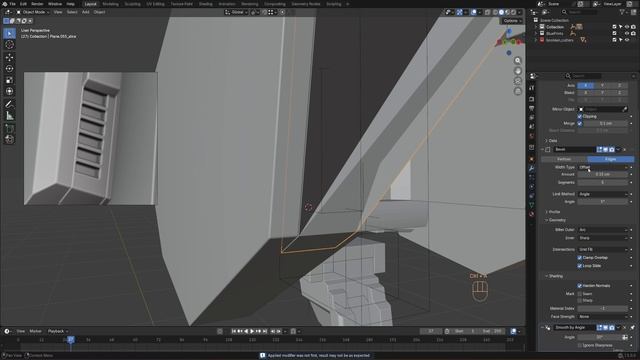This screenshot has height=360, width=640.
Task: Click the timeline current frame marker
Action: [x=71, y=340]
